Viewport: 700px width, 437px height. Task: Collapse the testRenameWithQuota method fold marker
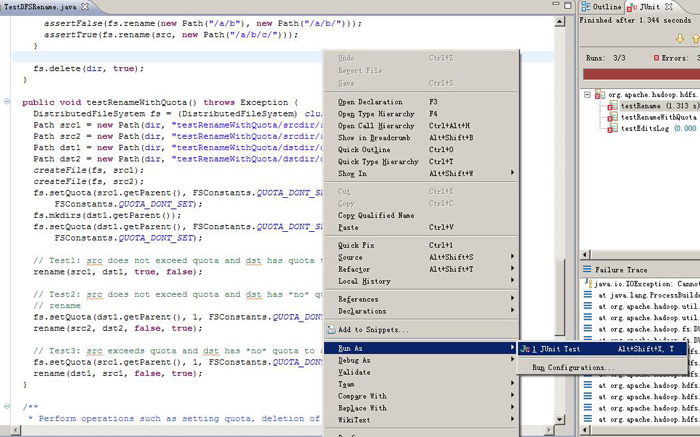click(x=7, y=102)
